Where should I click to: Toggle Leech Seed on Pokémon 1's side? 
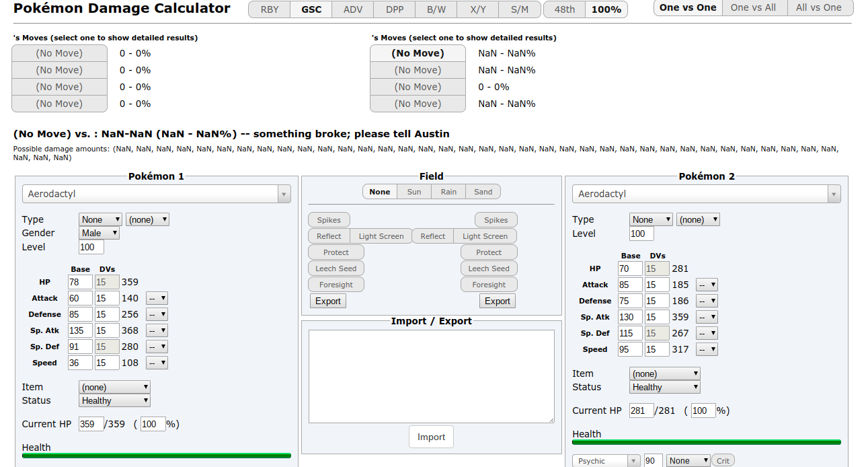click(x=336, y=268)
